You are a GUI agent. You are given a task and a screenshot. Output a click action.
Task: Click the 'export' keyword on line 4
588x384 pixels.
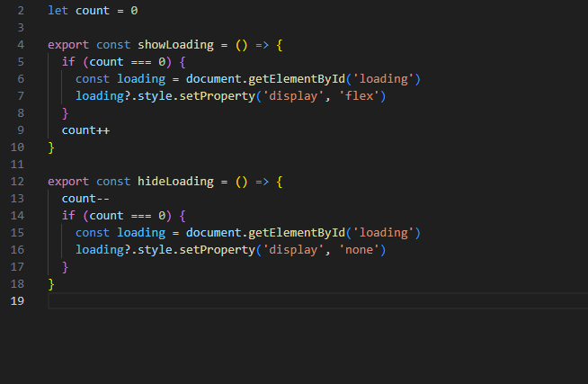(x=68, y=45)
